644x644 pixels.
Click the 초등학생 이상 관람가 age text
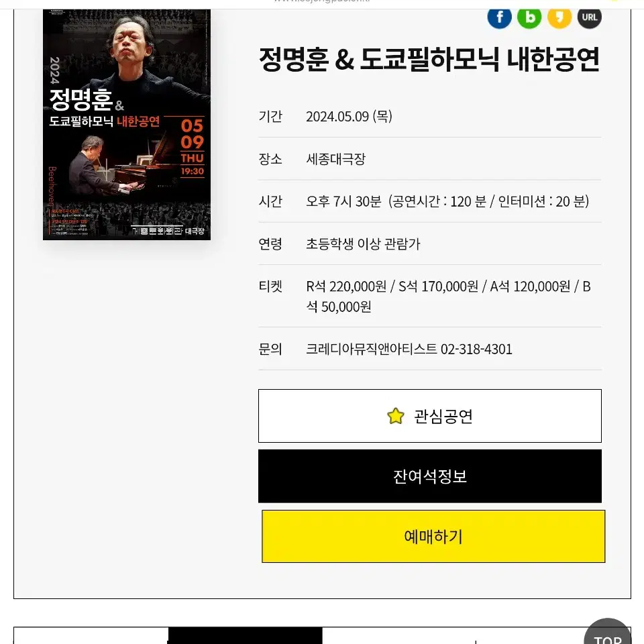pyautogui.click(x=363, y=244)
